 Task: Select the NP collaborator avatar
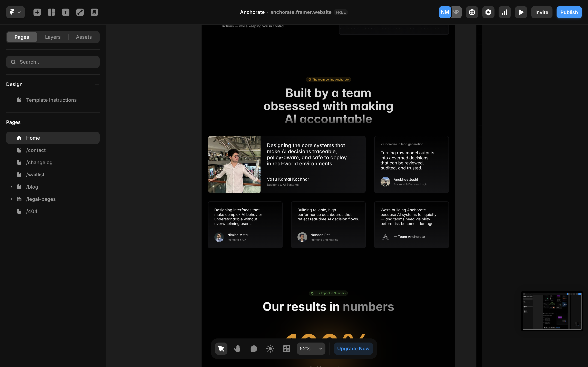click(456, 12)
